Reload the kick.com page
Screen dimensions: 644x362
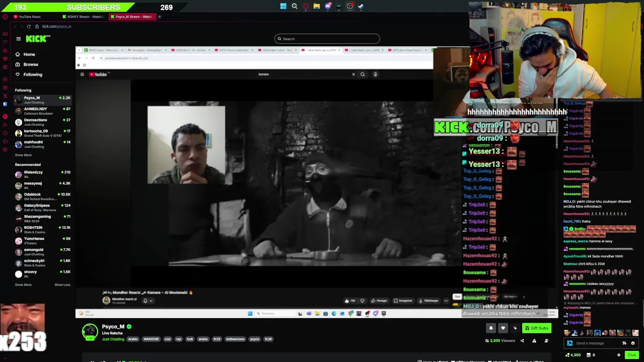coord(29,26)
